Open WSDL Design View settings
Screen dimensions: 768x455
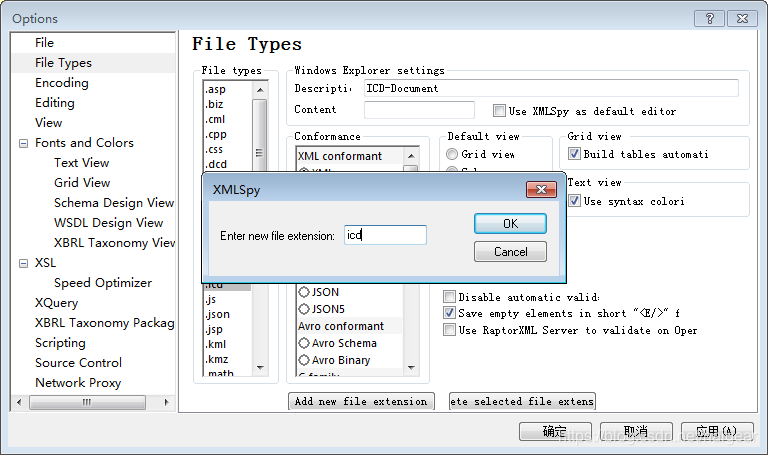[x=108, y=223]
